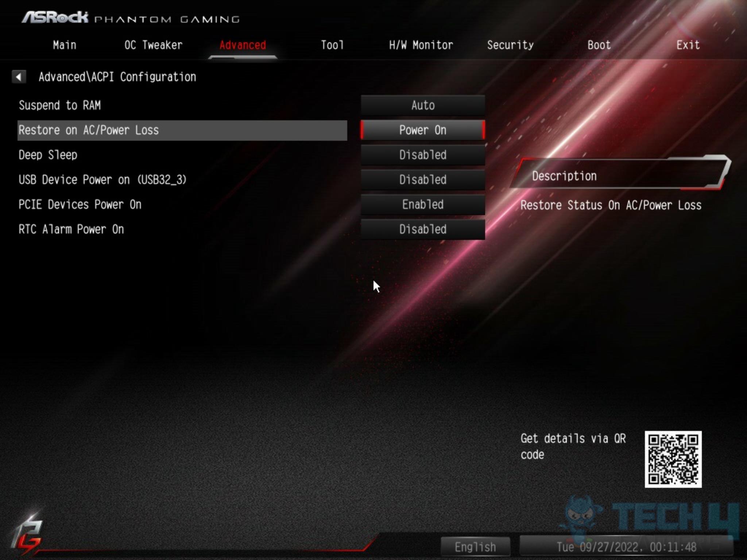Click the back arrow for Advanced ACPI
Image resolution: width=747 pixels, height=560 pixels.
tap(18, 77)
